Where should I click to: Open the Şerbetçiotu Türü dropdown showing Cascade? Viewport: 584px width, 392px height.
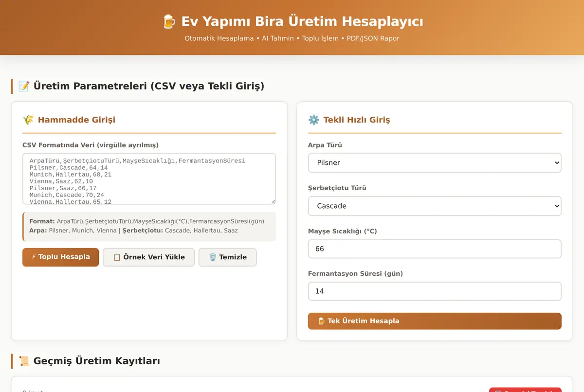point(435,206)
